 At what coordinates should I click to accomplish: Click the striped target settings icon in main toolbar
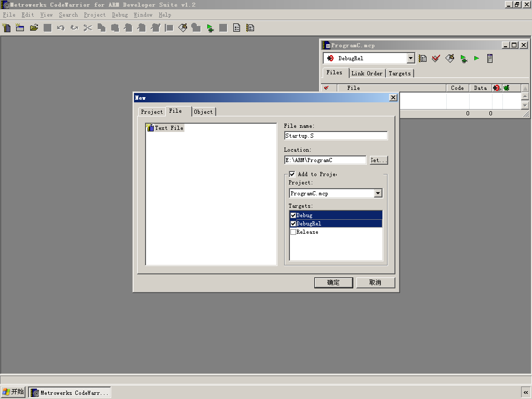point(250,28)
